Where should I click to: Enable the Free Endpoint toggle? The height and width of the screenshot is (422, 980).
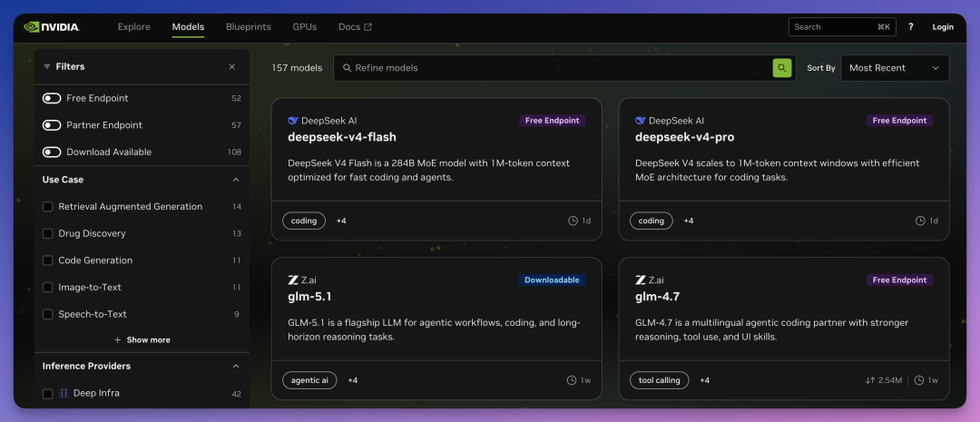pyautogui.click(x=52, y=98)
